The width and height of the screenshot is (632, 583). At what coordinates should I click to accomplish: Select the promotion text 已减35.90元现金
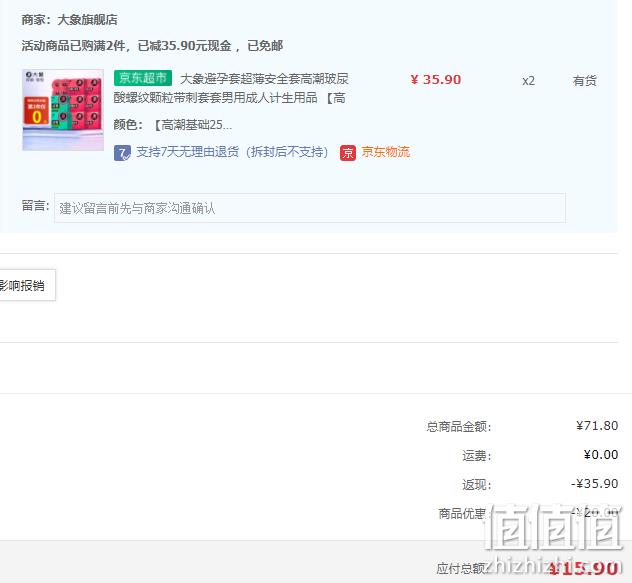185,46
